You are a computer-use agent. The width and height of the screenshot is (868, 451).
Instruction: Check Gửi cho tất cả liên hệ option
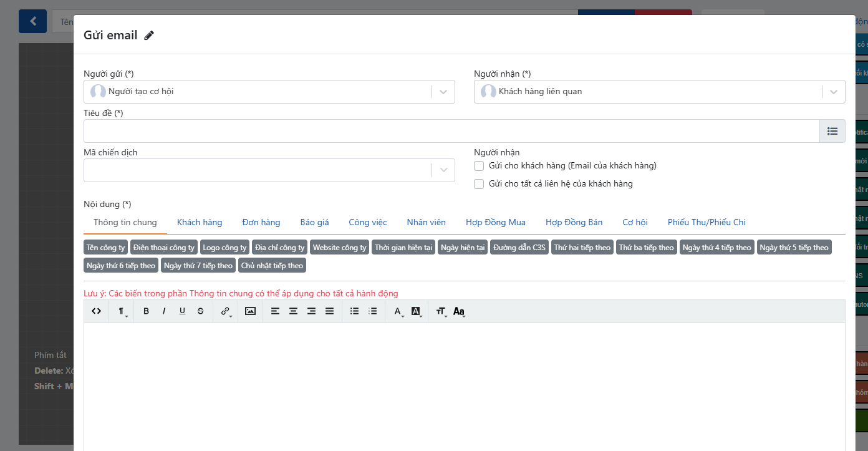tap(479, 184)
